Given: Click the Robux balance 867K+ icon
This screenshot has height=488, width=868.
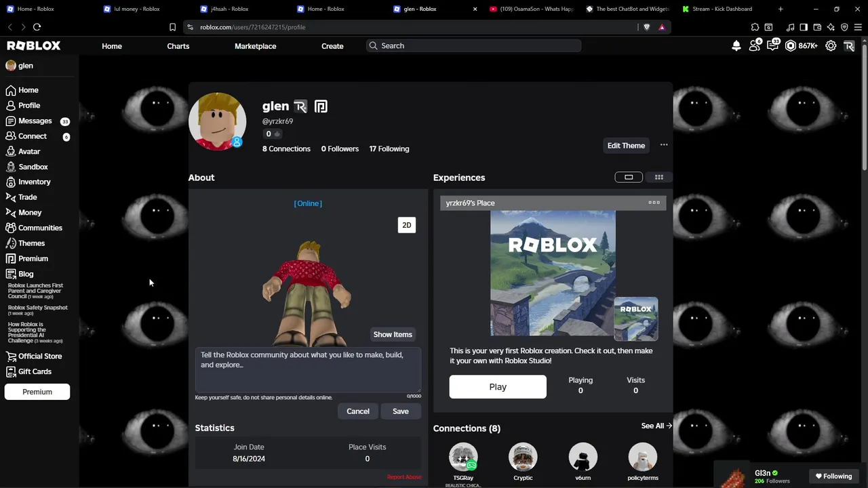Looking at the screenshot, I should [801, 46].
